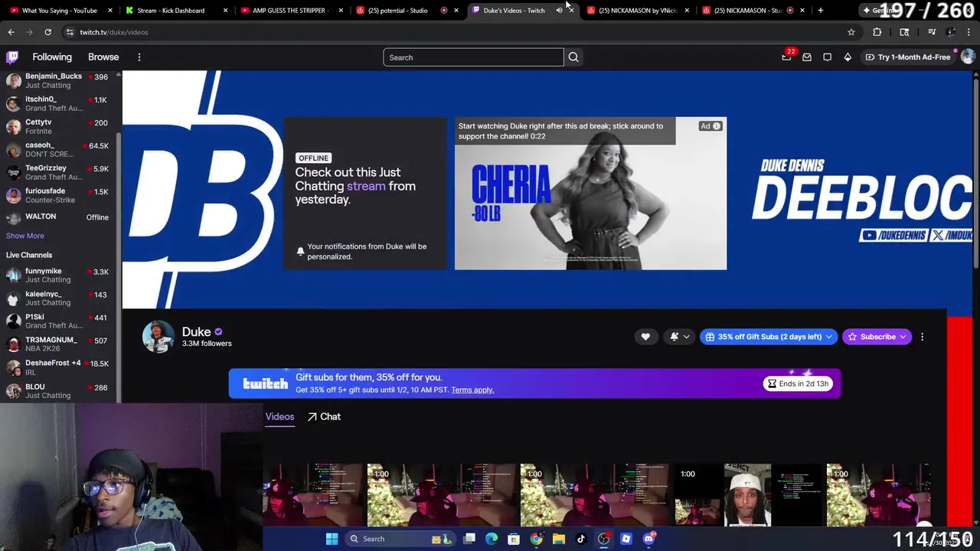Bookmark this page with the star icon
Screen dimensions: 980x551
coord(851,32)
